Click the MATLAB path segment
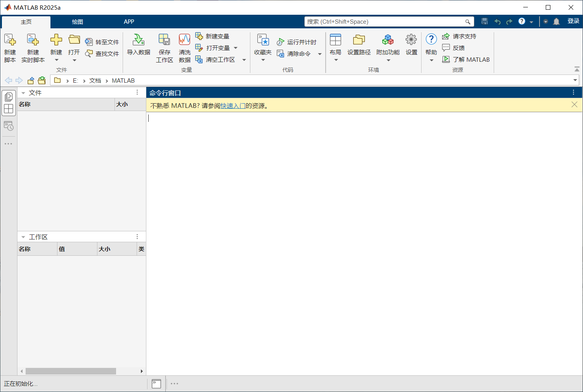Image resolution: width=583 pixels, height=392 pixels. point(123,80)
